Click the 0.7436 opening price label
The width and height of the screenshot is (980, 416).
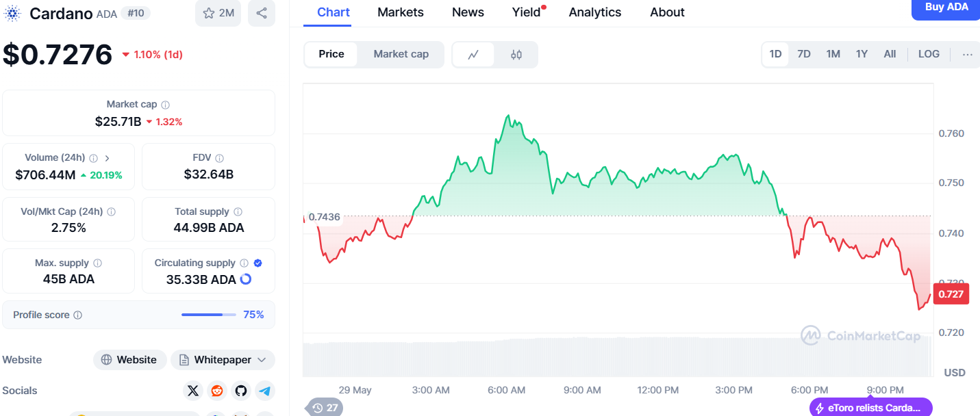324,217
